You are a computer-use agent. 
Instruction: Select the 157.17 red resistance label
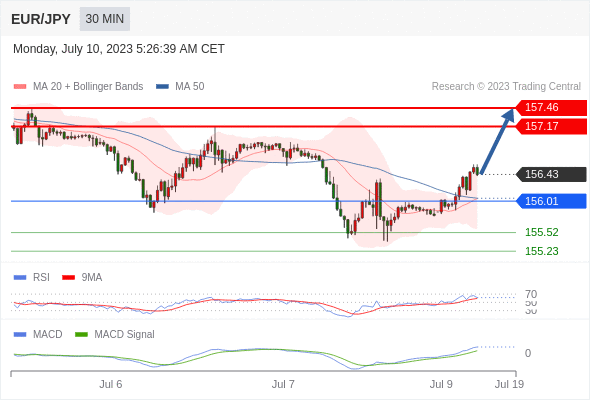(551, 126)
